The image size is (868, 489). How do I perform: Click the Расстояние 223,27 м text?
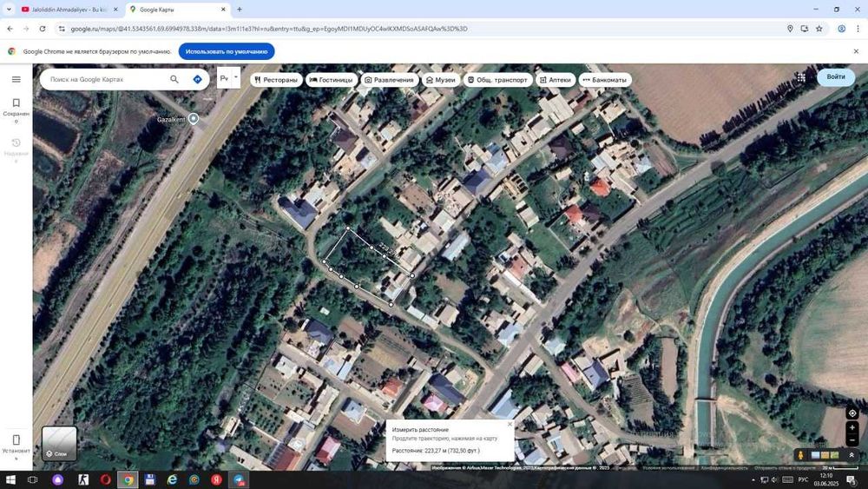(x=436, y=451)
